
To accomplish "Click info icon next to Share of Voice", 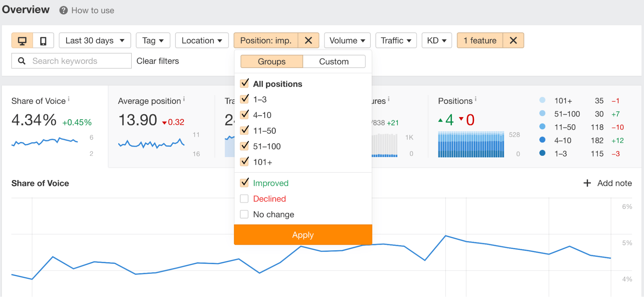I will pyautogui.click(x=69, y=99).
